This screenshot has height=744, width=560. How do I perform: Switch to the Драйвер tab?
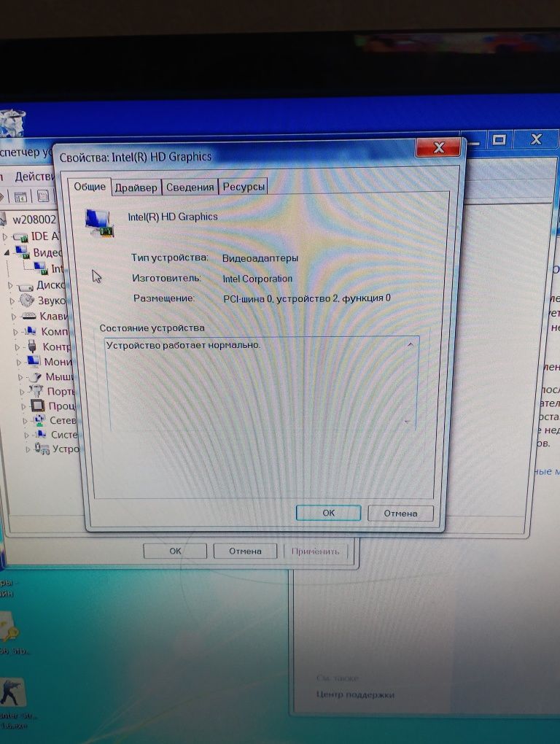(136, 187)
